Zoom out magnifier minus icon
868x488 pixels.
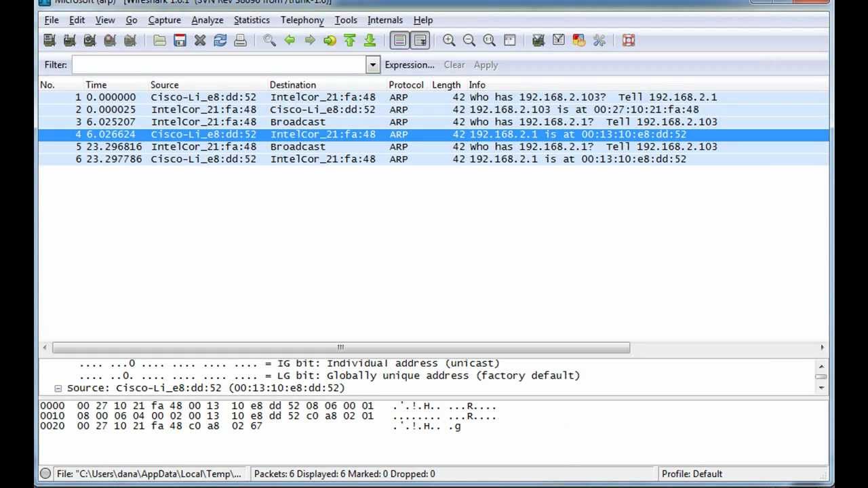click(469, 41)
